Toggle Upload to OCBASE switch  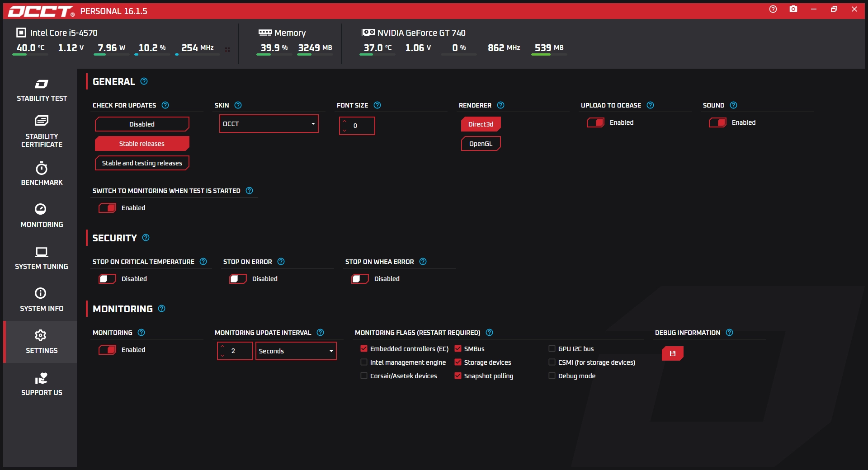[595, 122]
